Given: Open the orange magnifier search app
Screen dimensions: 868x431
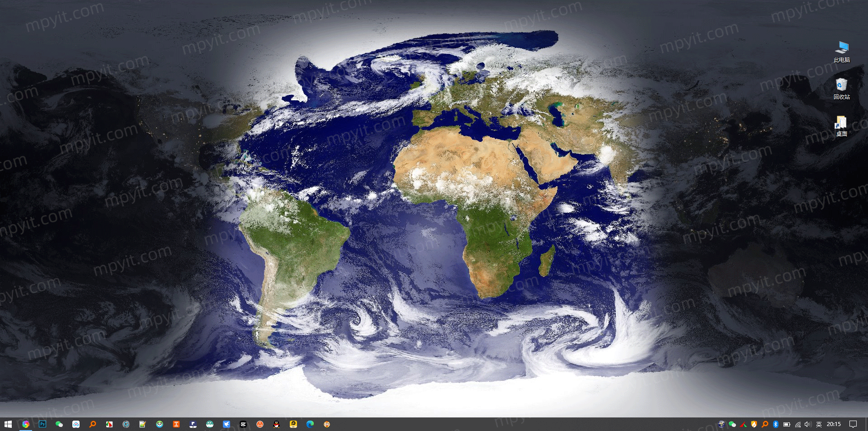Looking at the screenshot, I should (93, 424).
